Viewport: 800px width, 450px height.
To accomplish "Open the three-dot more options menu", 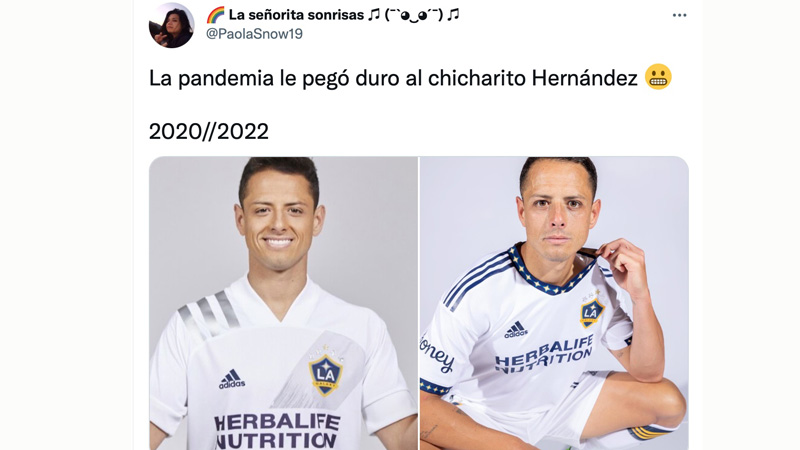I will tap(679, 15).
